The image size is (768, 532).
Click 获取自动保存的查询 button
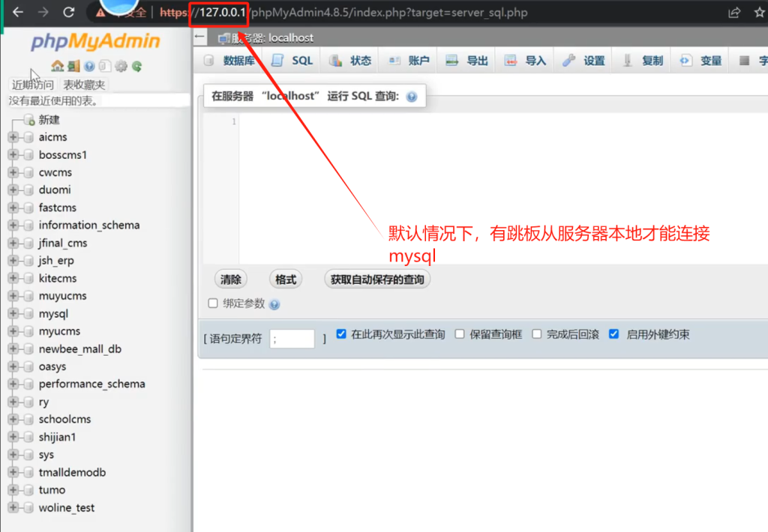tap(377, 279)
